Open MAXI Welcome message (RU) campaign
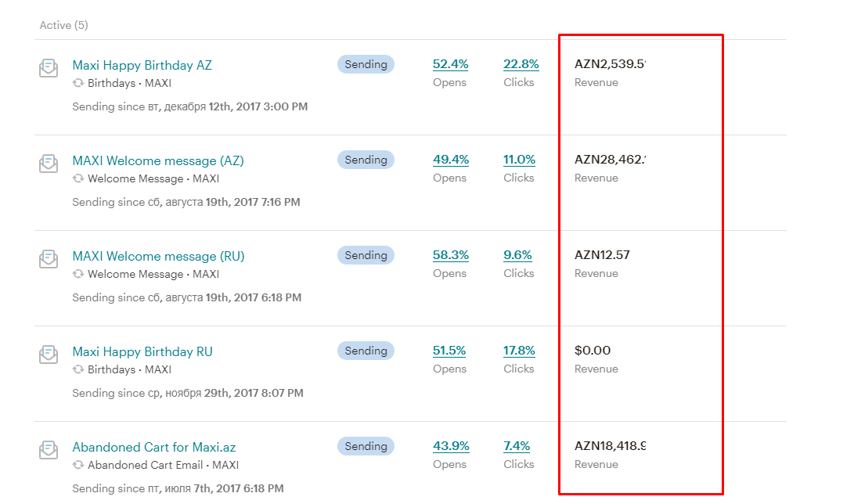The width and height of the screenshot is (854, 504). (158, 256)
